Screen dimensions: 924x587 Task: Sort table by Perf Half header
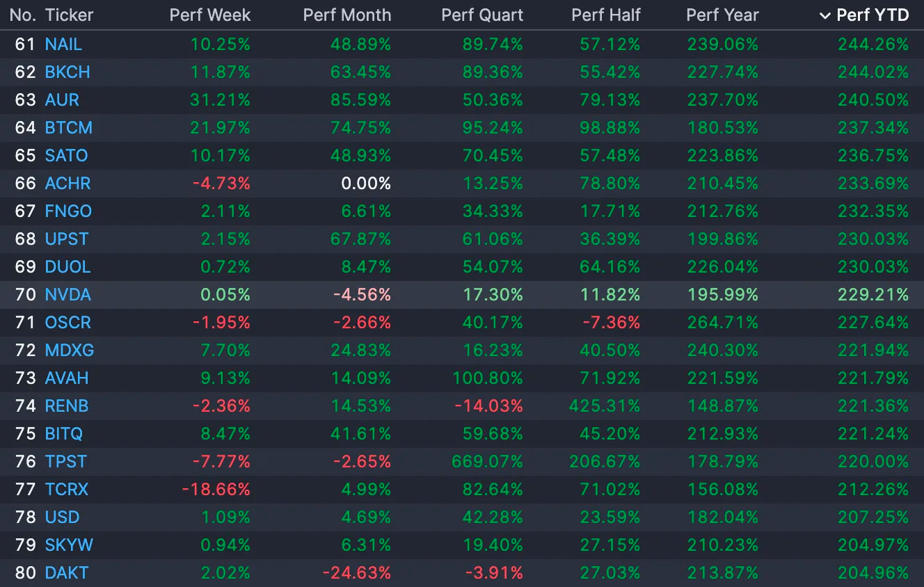tap(606, 15)
